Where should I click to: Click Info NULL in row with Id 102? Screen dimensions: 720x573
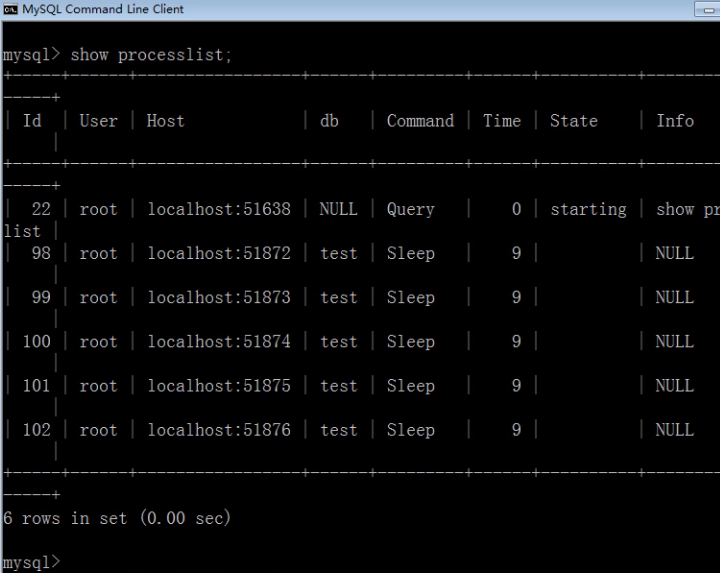pos(675,430)
